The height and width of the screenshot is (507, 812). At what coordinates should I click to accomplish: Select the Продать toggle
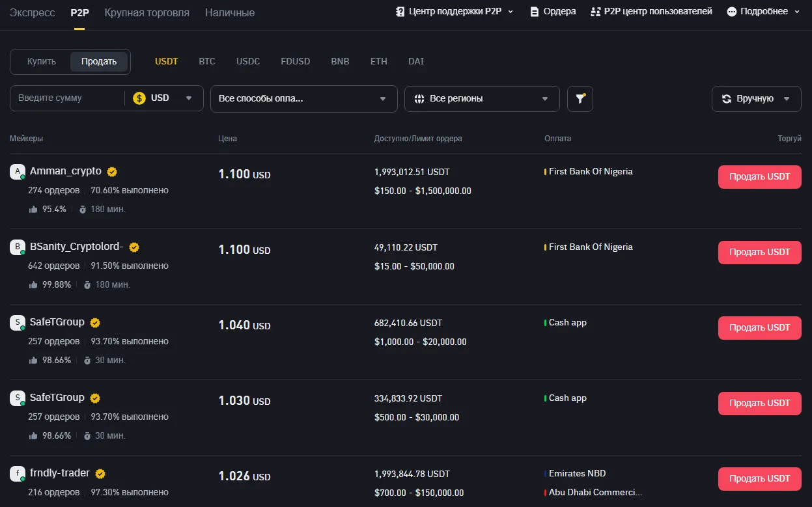click(98, 61)
